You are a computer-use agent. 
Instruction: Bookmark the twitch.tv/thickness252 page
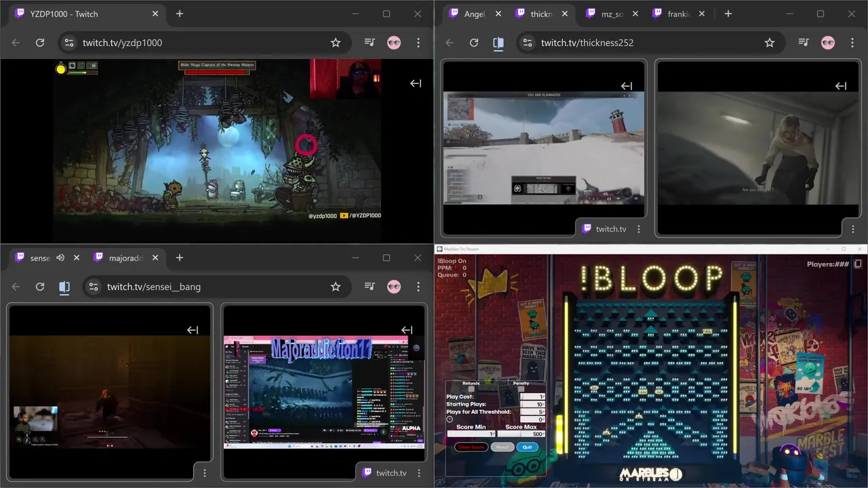click(770, 43)
